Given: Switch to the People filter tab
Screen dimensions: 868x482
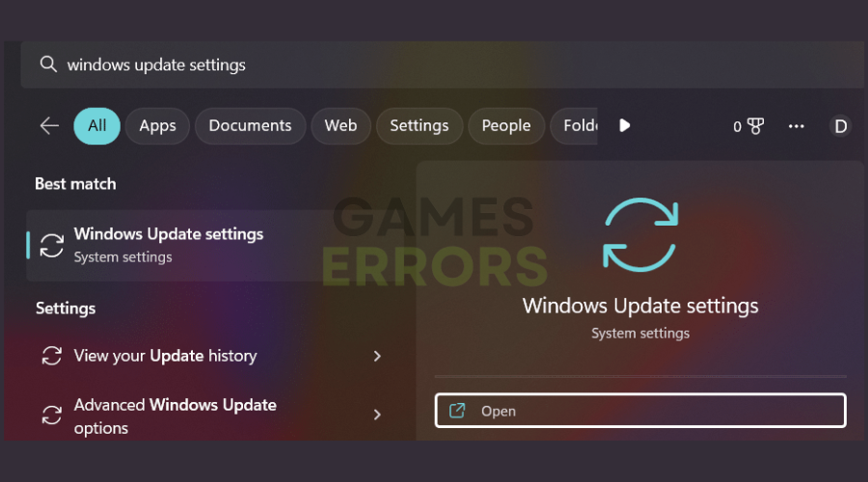Looking at the screenshot, I should [x=506, y=125].
